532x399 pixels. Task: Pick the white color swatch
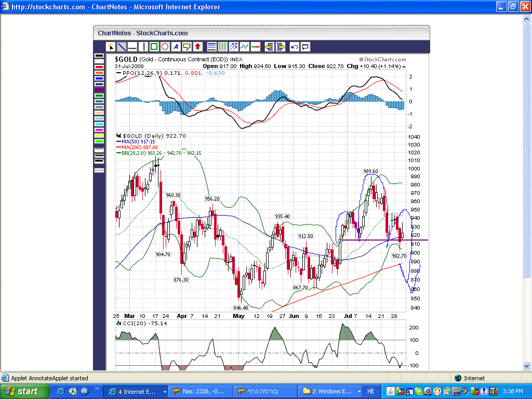tap(99, 61)
